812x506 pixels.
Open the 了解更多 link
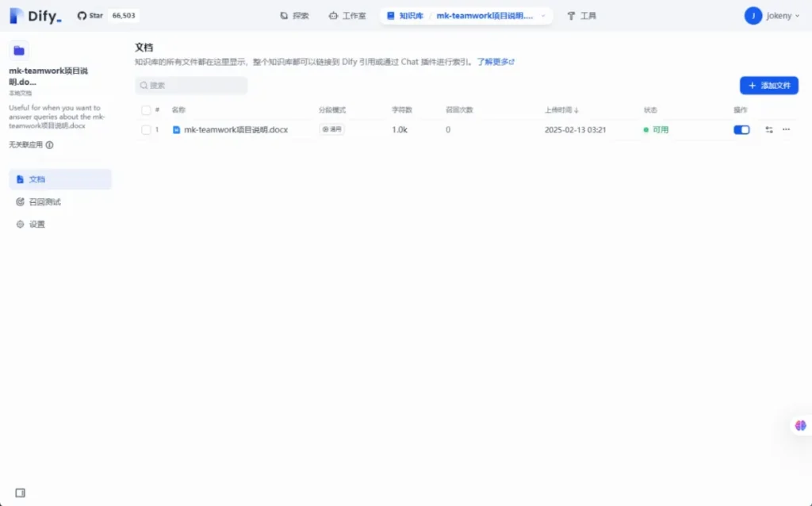coord(496,61)
